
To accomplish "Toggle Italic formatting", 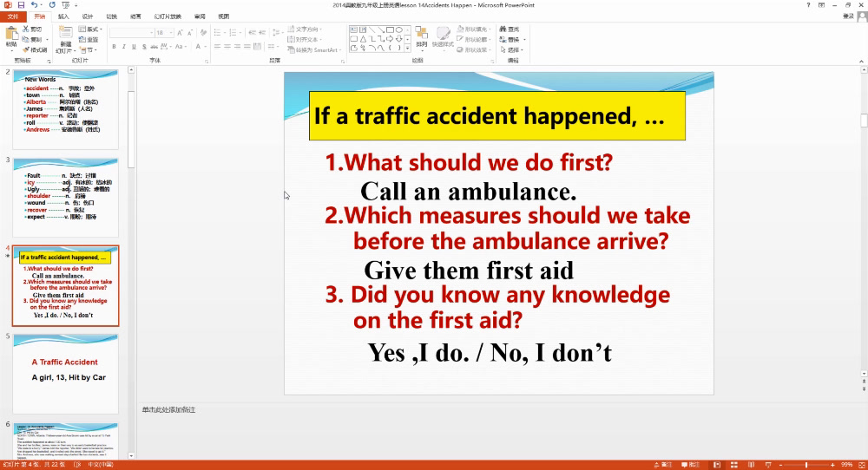I will (x=124, y=46).
